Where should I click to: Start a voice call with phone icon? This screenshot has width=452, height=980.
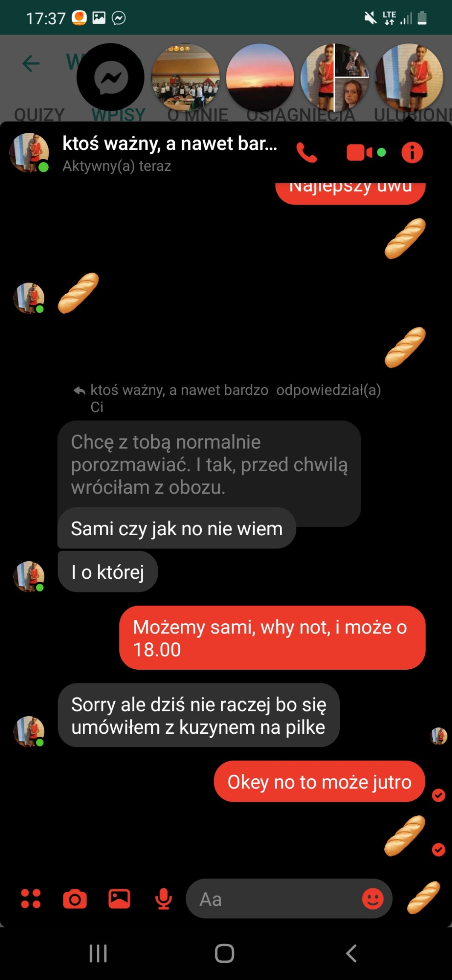[x=307, y=152]
